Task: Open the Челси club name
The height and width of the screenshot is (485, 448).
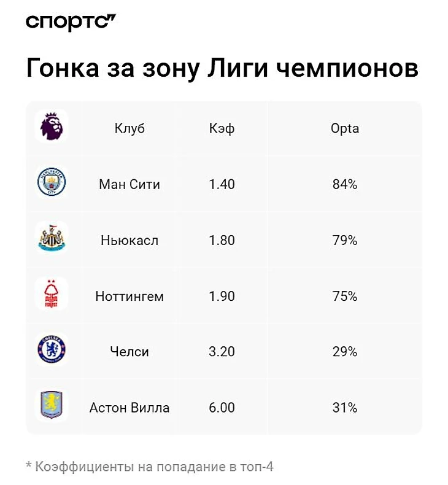Action: [x=129, y=352]
